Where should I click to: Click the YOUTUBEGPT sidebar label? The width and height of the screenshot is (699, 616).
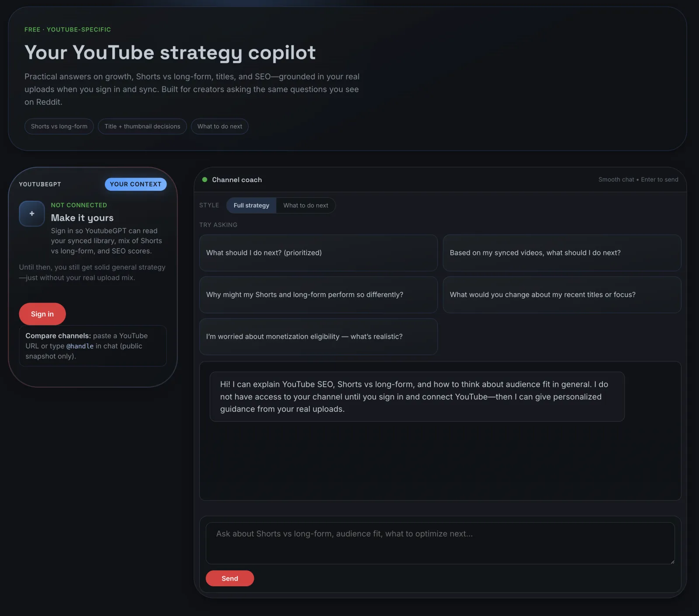coord(40,184)
